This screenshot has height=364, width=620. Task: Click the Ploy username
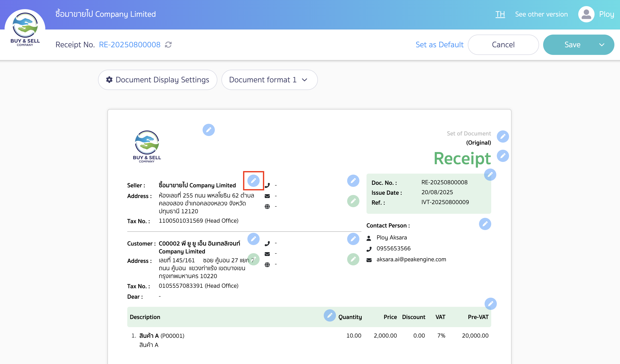click(x=607, y=14)
